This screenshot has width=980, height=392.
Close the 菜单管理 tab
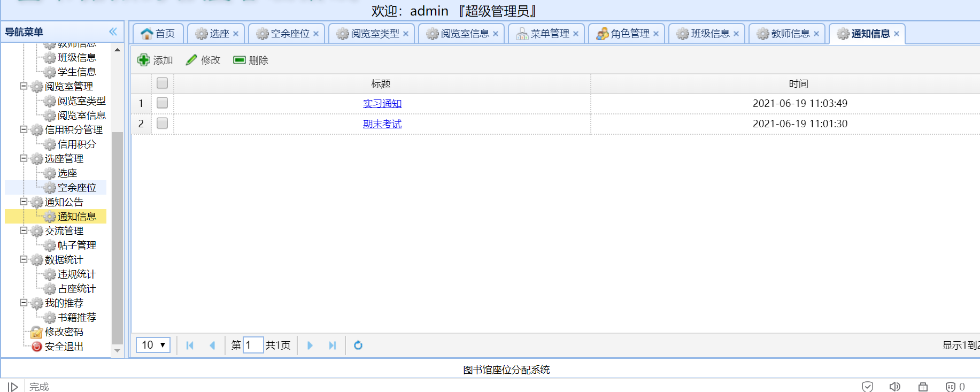(x=576, y=34)
